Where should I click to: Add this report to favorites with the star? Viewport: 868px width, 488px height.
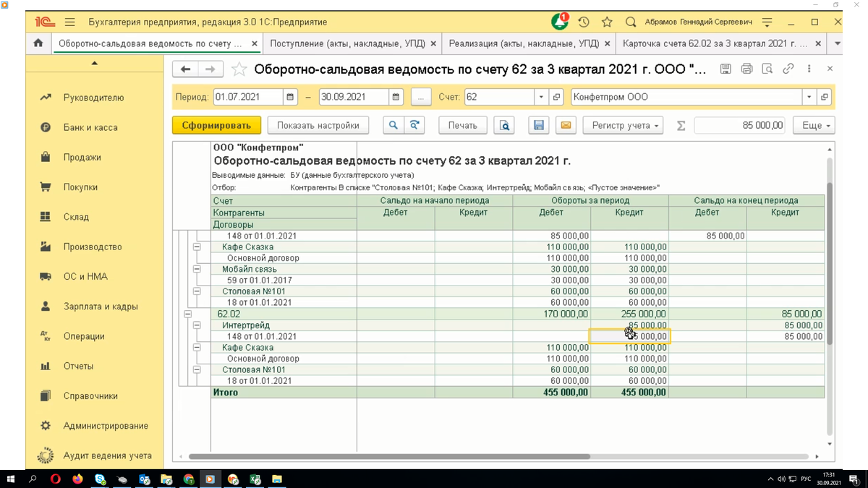pyautogui.click(x=239, y=69)
